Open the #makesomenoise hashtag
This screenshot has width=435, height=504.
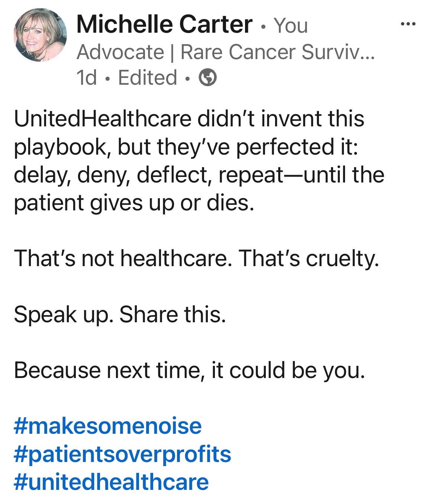[108, 426]
